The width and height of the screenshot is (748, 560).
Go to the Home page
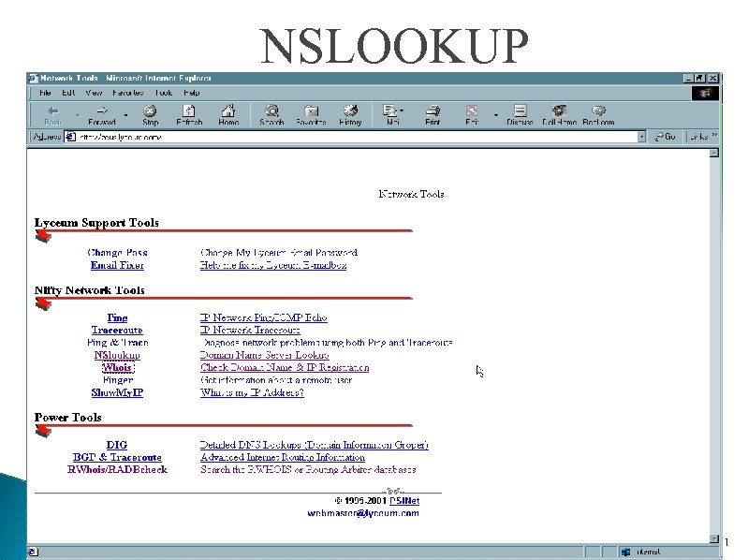coord(228,115)
